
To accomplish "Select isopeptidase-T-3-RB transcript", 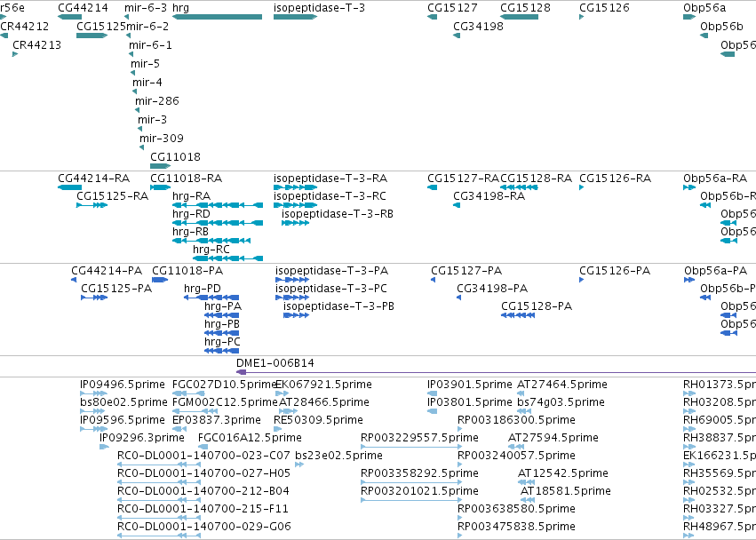I will tap(296, 223).
